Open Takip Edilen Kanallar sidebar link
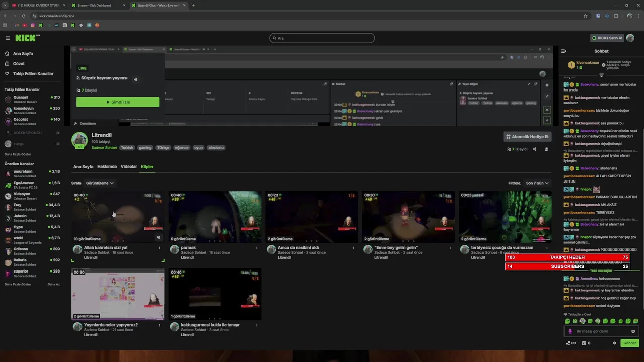 (28, 74)
